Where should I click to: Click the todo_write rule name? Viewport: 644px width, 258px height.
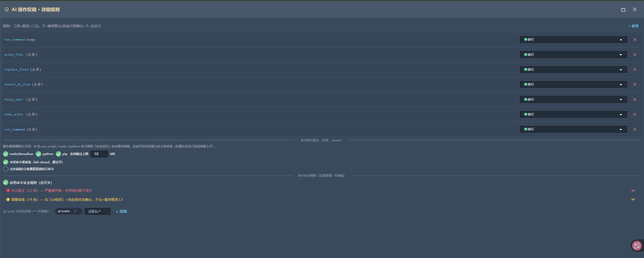(x=14, y=114)
